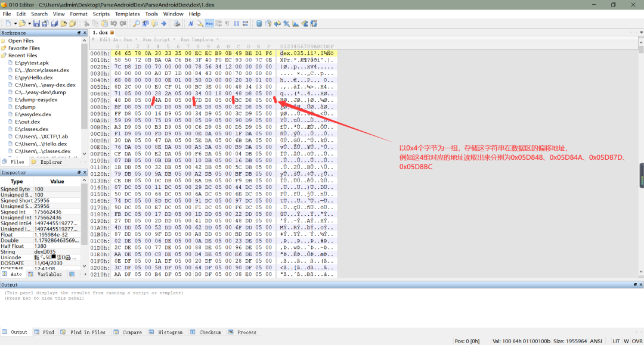Screen dimensions: 644x345
Task: Click the Find in Files folder-search icon
Action: 154,23
